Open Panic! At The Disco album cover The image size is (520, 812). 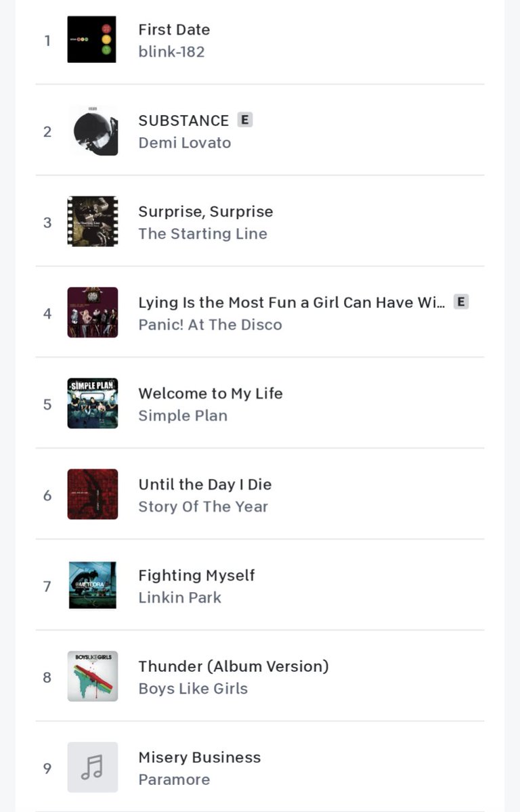click(92, 313)
